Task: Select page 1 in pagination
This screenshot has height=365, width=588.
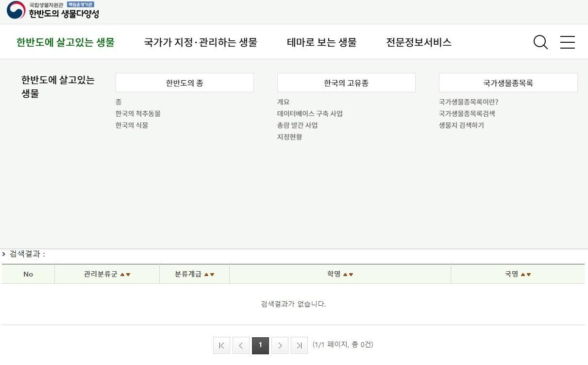Action: click(260, 346)
